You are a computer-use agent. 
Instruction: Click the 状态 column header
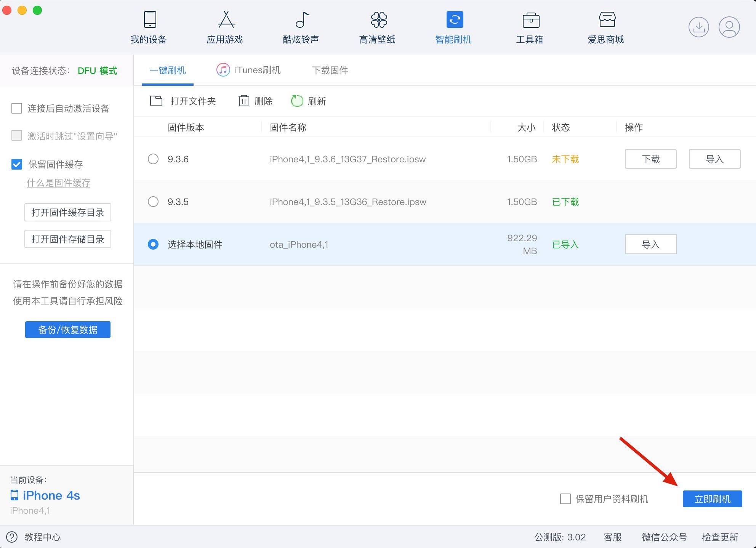561,127
